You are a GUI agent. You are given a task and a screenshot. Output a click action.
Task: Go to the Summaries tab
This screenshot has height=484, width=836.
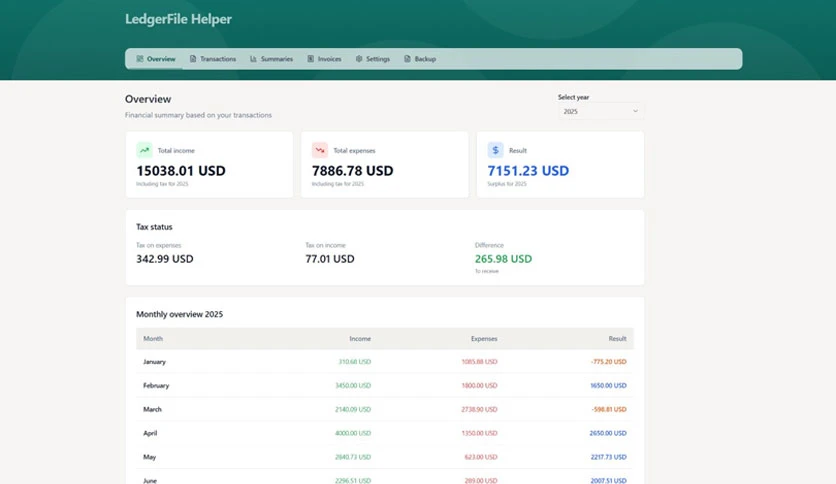271,59
